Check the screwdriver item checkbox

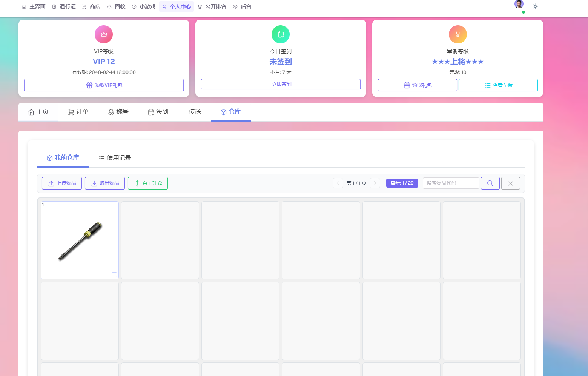point(114,275)
